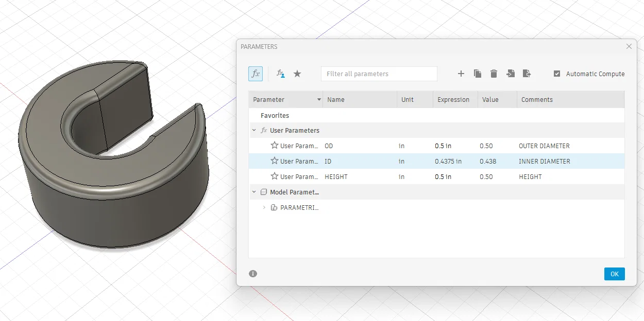644x321 pixels.
Task: Click the Unit column header
Action: tap(415, 99)
